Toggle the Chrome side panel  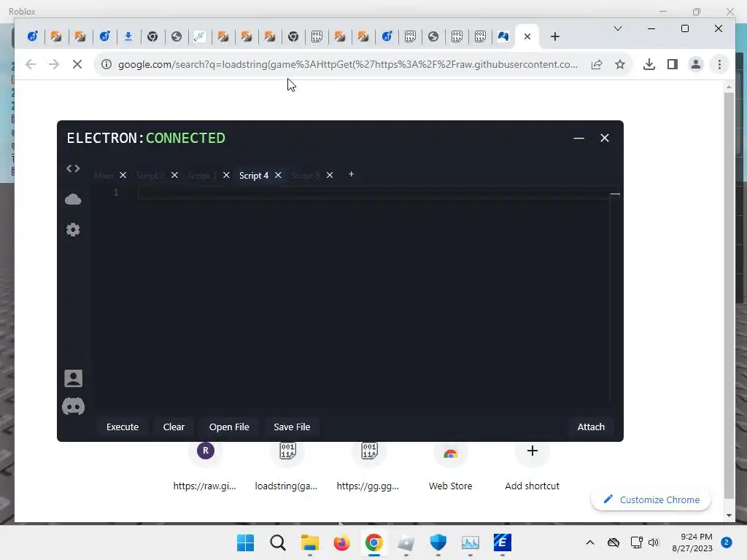(x=672, y=64)
